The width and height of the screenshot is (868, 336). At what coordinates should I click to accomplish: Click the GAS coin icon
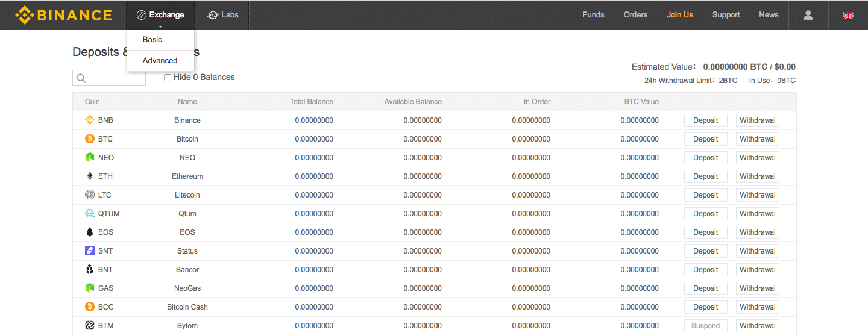[90, 288]
